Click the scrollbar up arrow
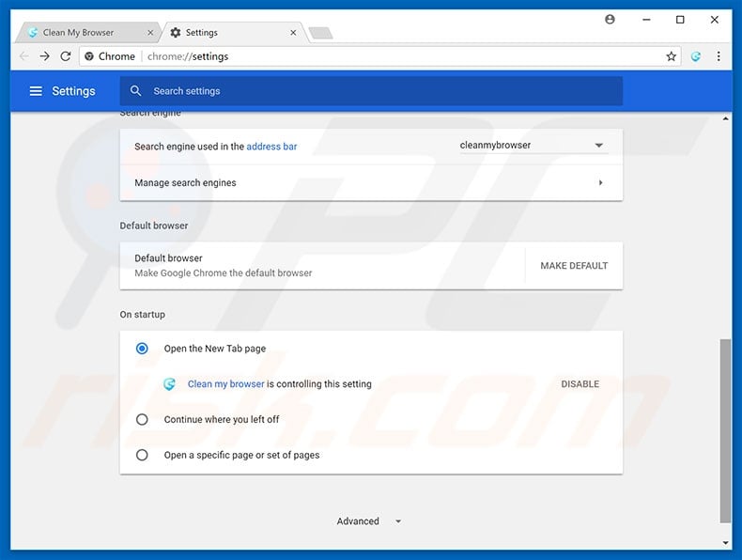 (x=725, y=118)
